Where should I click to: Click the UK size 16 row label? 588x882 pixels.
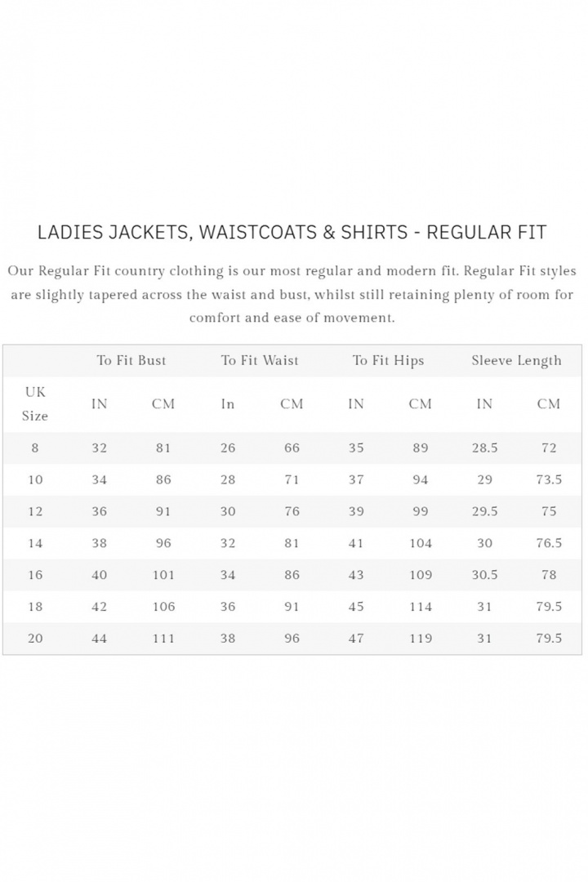click(x=35, y=575)
